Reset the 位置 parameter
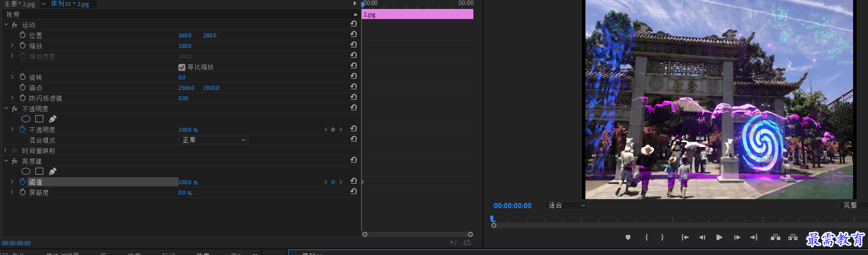The width and height of the screenshot is (868, 255). (354, 34)
